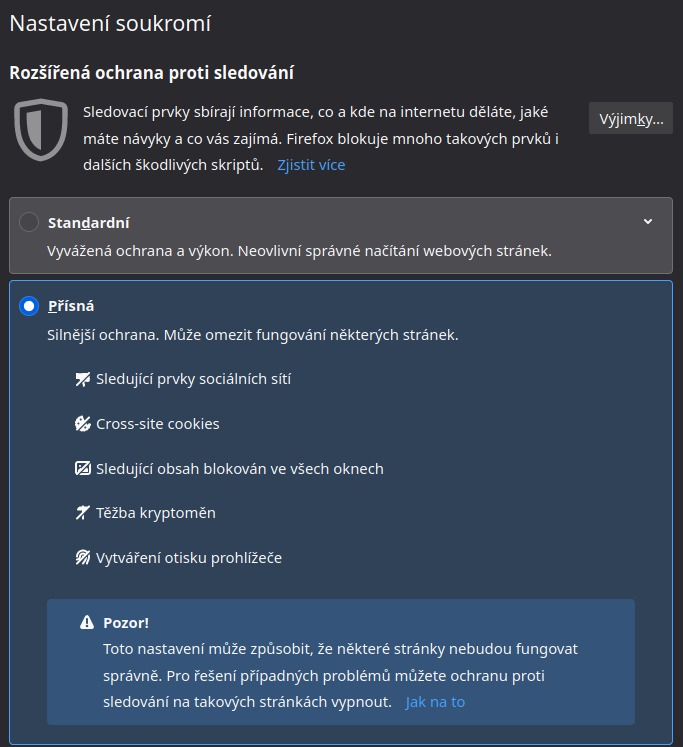Viewport: 683px width, 747px height.
Task: Select the Přísná radio button
Action: pyautogui.click(x=29, y=306)
